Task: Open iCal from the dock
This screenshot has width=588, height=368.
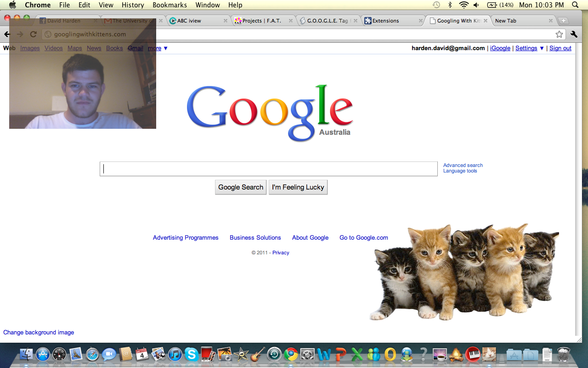Action: tap(142, 354)
